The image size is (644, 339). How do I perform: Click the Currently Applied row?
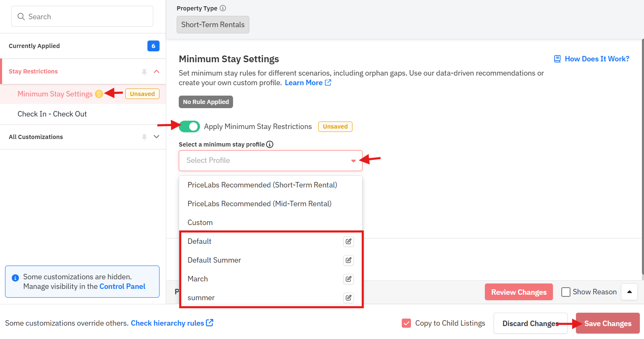click(83, 46)
